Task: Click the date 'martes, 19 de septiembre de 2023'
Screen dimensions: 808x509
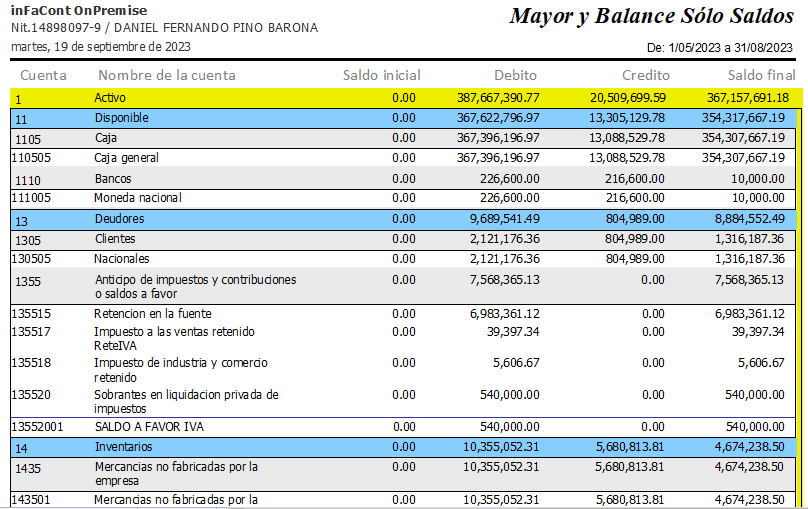Action: 100,47
